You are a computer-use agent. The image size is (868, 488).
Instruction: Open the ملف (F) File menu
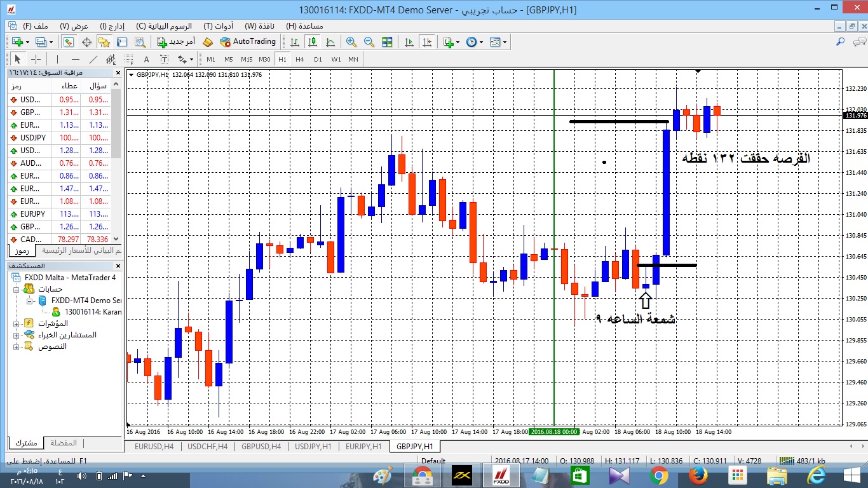(36, 26)
